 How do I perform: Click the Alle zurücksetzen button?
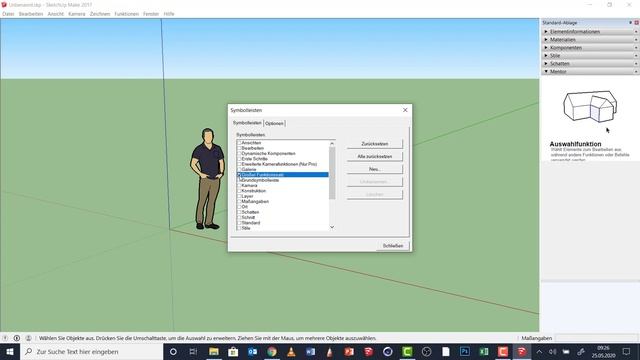pos(375,156)
